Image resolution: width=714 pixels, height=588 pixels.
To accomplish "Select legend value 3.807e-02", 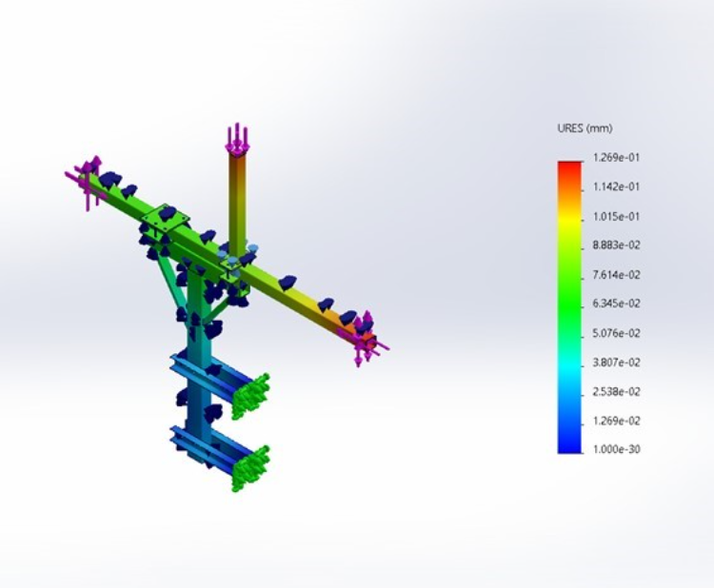I will [x=616, y=363].
